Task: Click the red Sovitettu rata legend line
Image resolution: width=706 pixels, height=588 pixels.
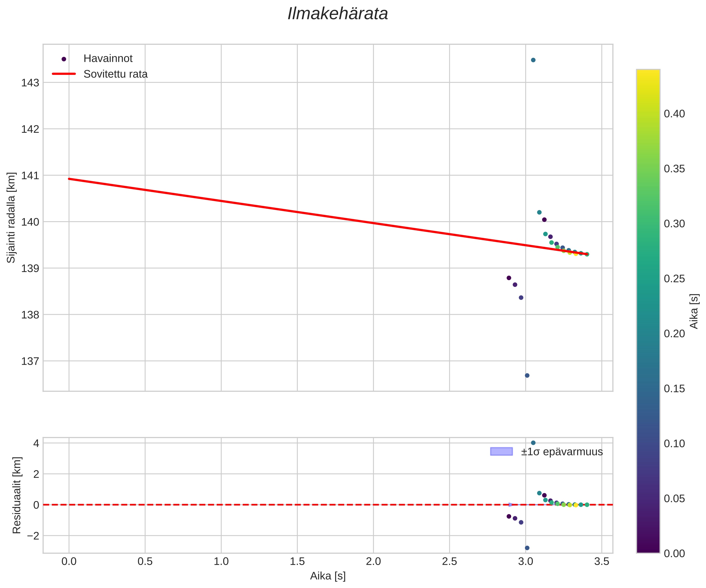Action: click(64, 74)
